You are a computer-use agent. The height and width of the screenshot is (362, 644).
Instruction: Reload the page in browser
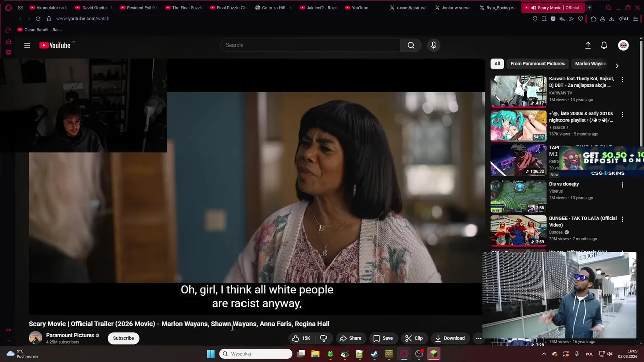38,19
